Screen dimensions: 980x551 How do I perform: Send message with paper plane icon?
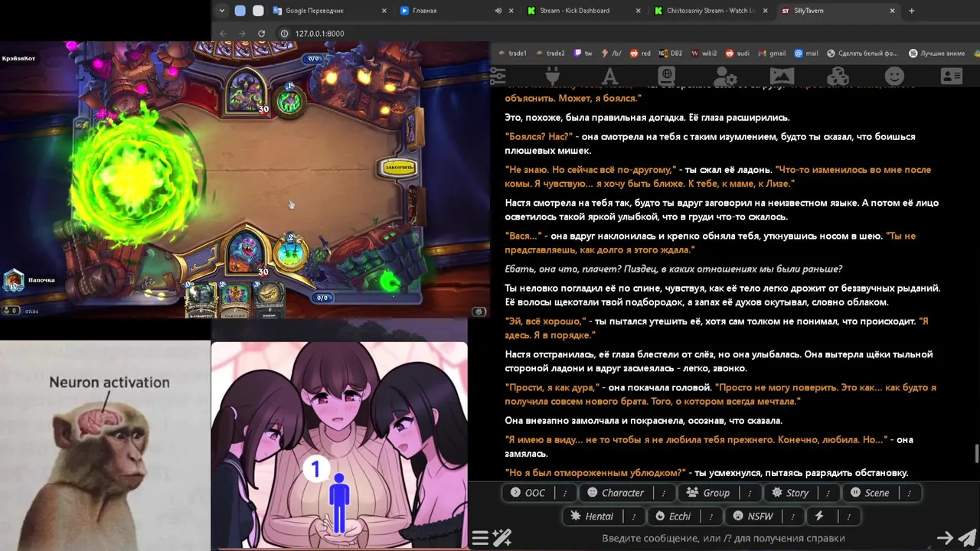point(967,538)
